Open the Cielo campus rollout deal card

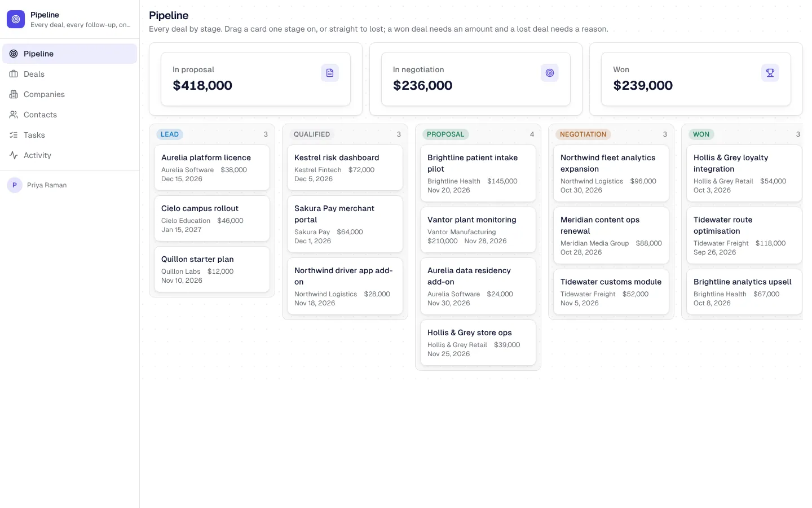pyautogui.click(x=212, y=218)
